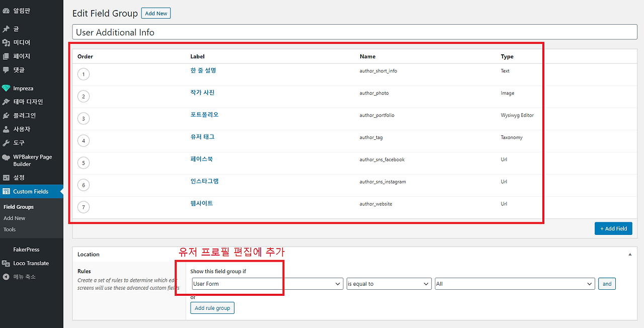Click order handle 1 for 한 줄 설명
Screen dimensions: 644x328
coord(84,74)
